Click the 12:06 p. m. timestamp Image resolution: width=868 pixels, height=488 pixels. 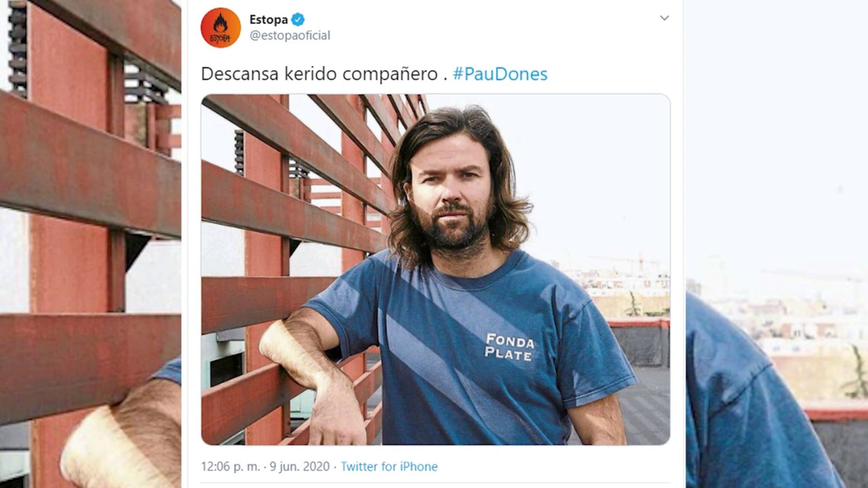pyautogui.click(x=231, y=466)
